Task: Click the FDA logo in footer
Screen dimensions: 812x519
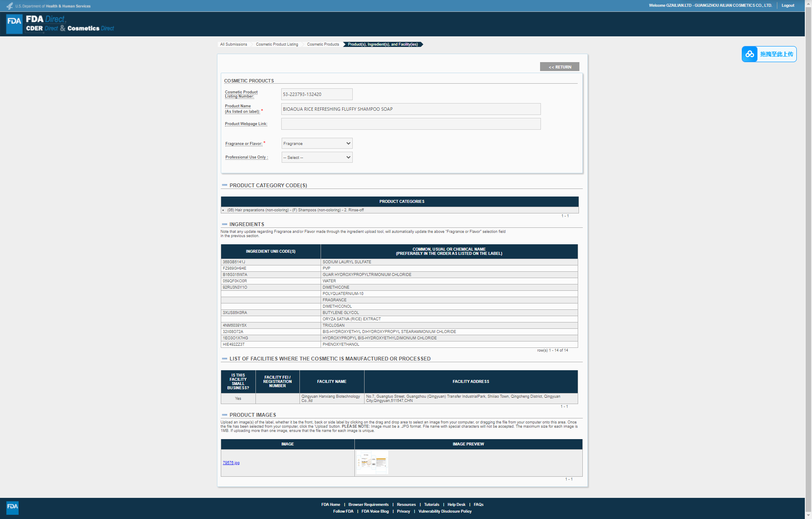Action: (x=12, y=507)
